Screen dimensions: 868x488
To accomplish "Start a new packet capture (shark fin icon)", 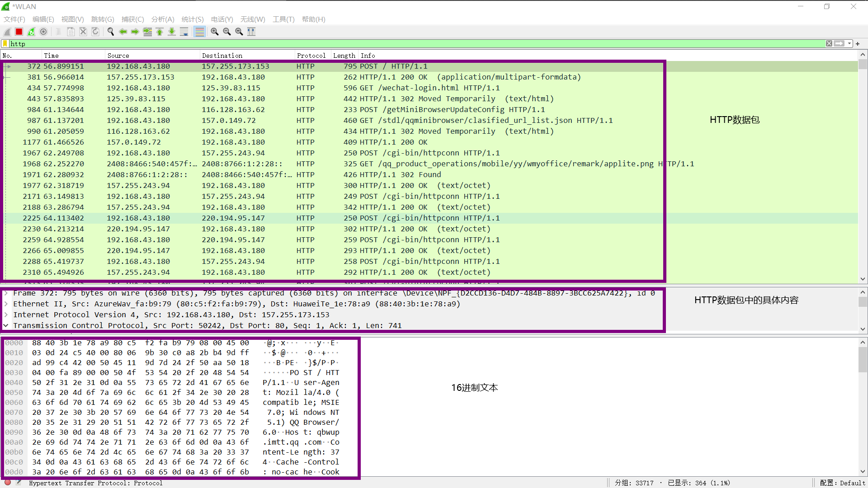I will (7, 32).
